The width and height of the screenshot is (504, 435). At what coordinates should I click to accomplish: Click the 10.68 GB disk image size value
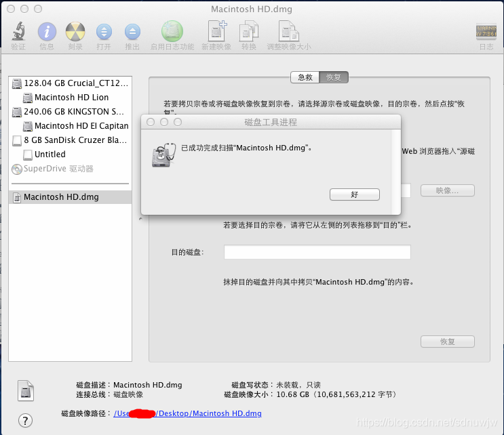coord(336,394)
